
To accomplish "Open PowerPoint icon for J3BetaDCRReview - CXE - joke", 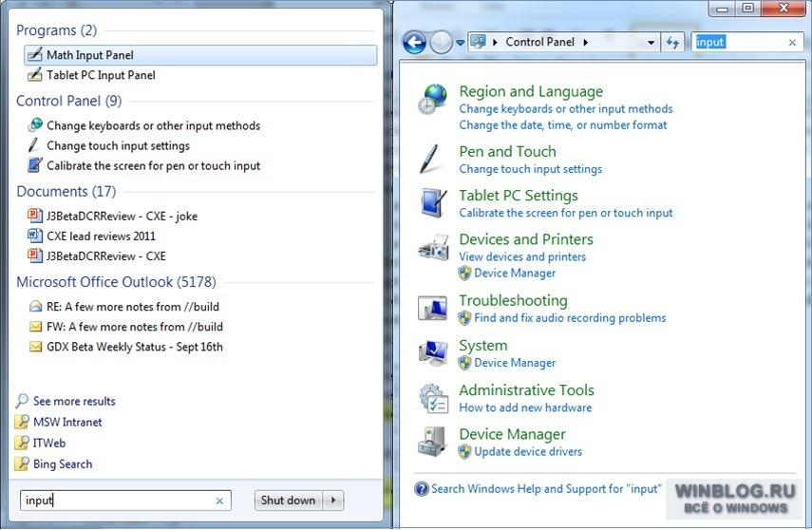I will [35, 215].
